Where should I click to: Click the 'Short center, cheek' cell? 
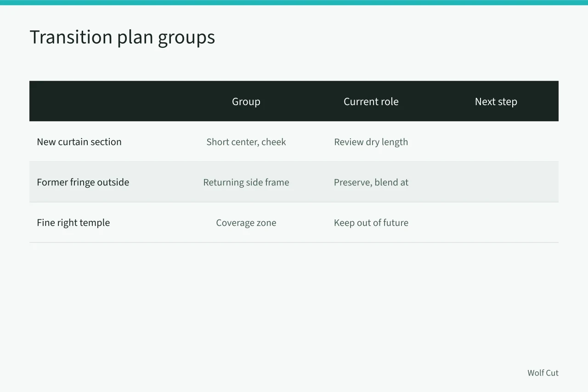tap(246, 142)
